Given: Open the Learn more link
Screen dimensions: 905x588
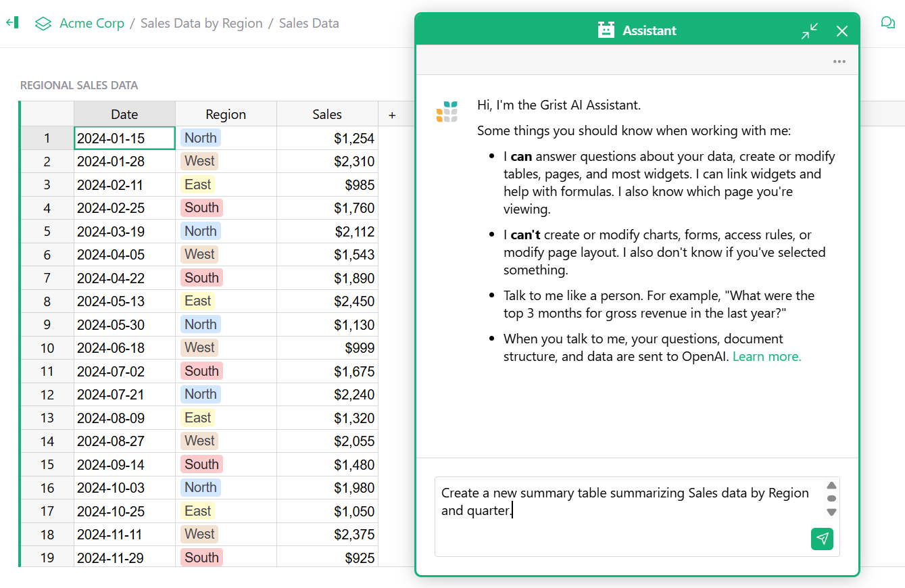Looking at the screenshot, I should pos(766,356).
